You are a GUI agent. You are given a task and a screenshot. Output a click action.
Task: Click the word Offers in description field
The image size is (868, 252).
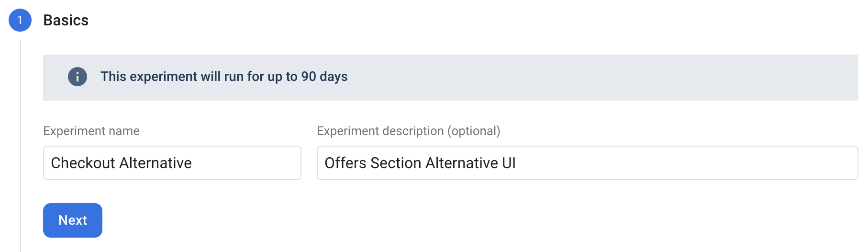[345, 163]
